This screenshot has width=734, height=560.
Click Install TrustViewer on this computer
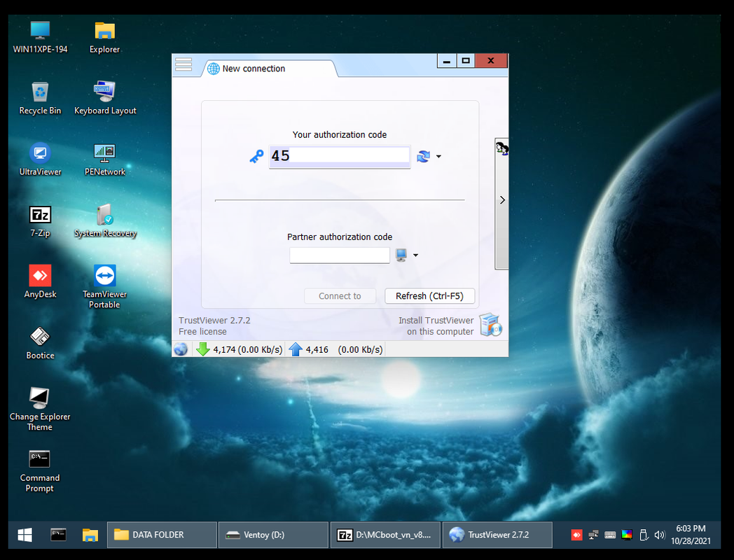436,325
